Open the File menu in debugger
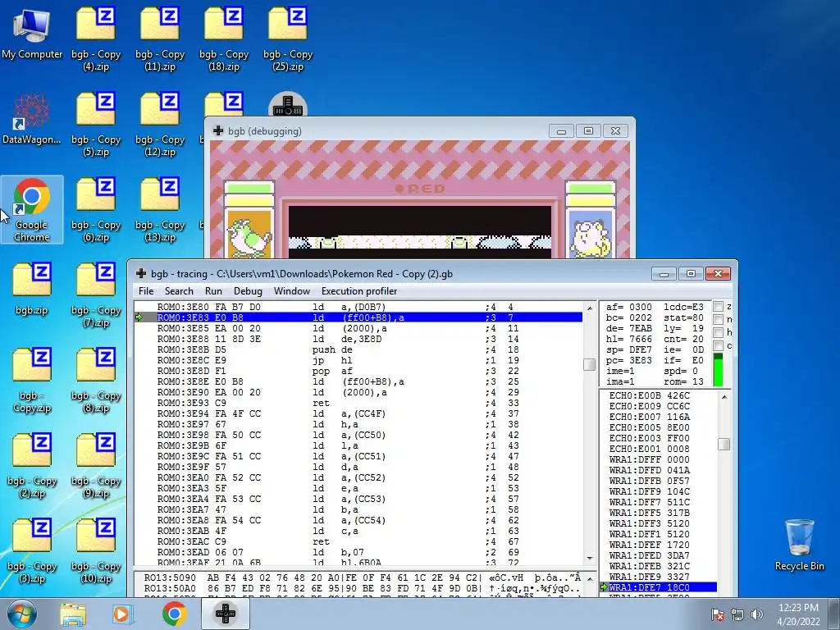 146,291
